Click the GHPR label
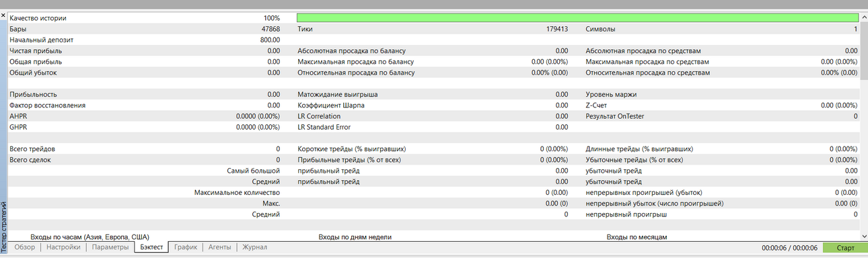This screenshot has height=258, width=868. tap(18, 126)
